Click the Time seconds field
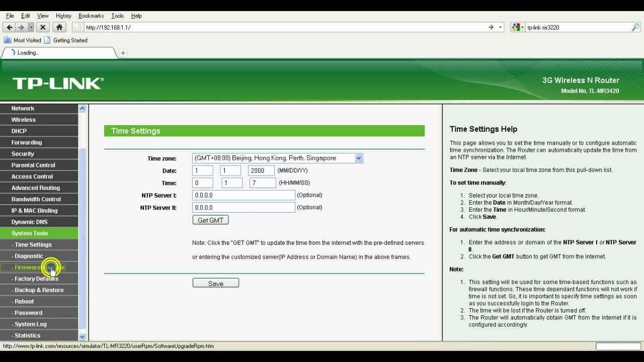The height and width of the screenshot is (362, 644). click(263, 183)
